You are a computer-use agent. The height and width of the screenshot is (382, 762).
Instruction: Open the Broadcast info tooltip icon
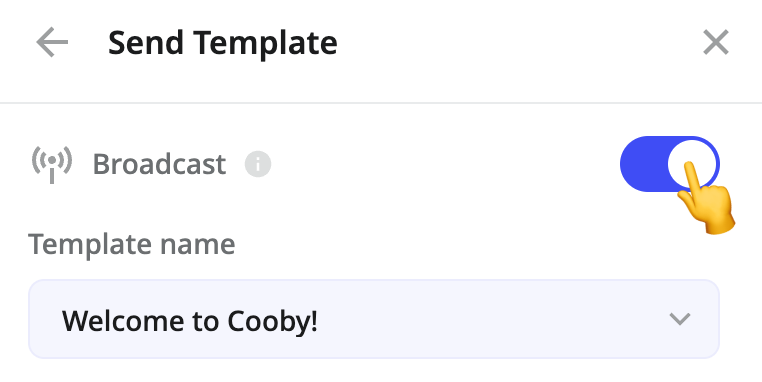[258, 164]
